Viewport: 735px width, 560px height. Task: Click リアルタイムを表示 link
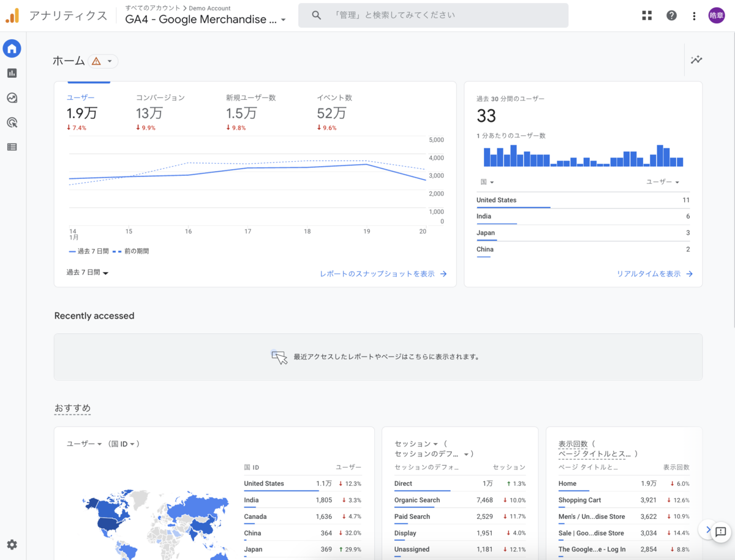pyautogui.click(x=655, y=274)
